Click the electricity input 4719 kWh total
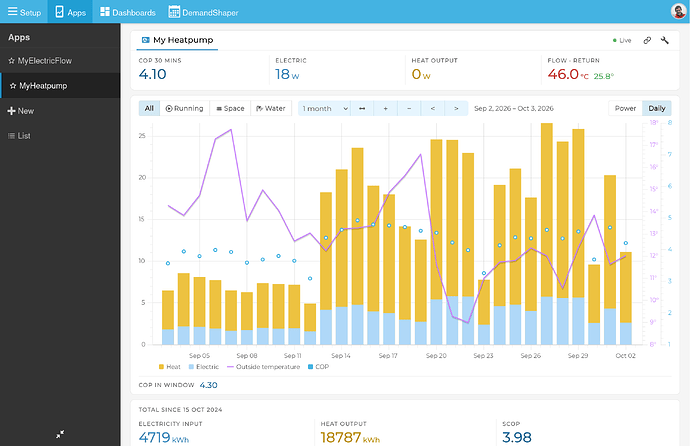Image resolution: width=690 pixels, height=446 pixels. 164,437
